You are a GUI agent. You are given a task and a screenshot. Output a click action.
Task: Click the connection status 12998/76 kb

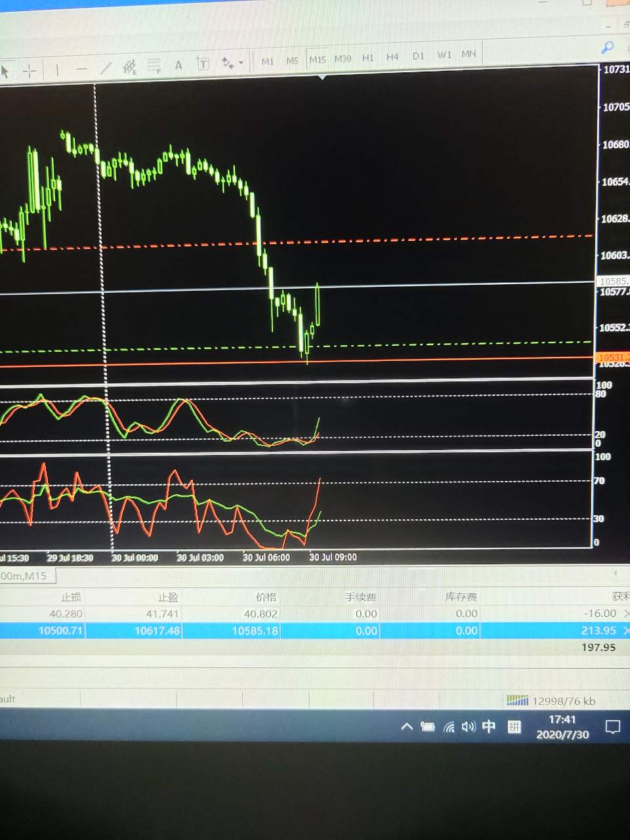click(x=551, y=701)
